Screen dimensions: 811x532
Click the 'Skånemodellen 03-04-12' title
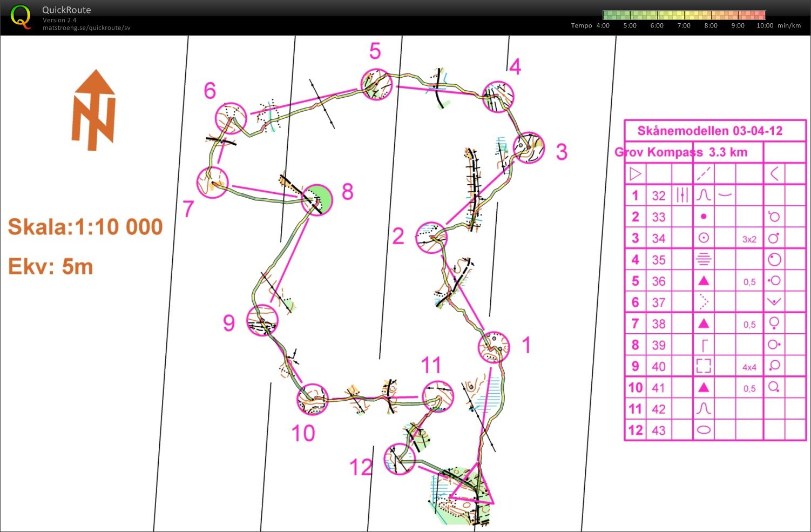(709, 131)
